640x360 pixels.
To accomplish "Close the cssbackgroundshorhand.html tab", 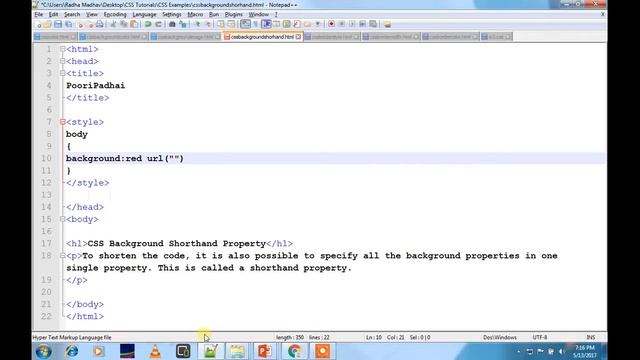I will click(298, 37).
